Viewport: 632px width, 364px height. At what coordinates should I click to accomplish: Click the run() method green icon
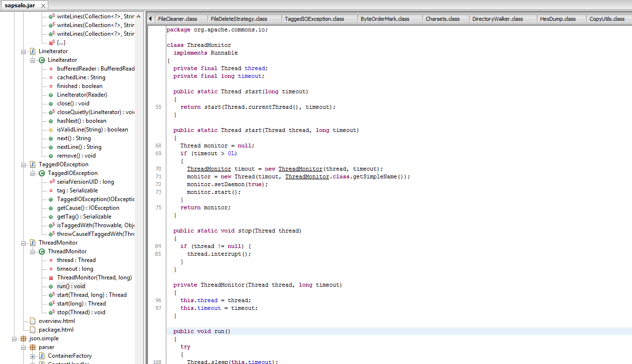(x=51, y=286)
